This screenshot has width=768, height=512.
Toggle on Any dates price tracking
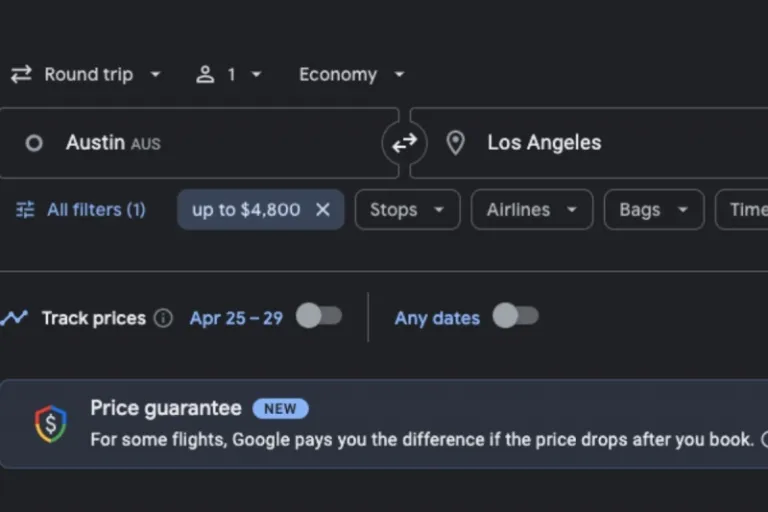516,317
